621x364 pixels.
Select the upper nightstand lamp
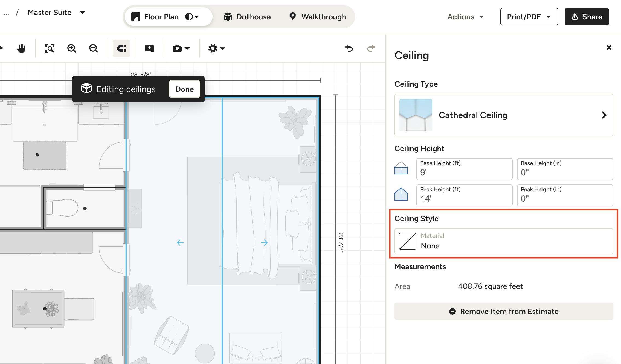tap(308, 159)
